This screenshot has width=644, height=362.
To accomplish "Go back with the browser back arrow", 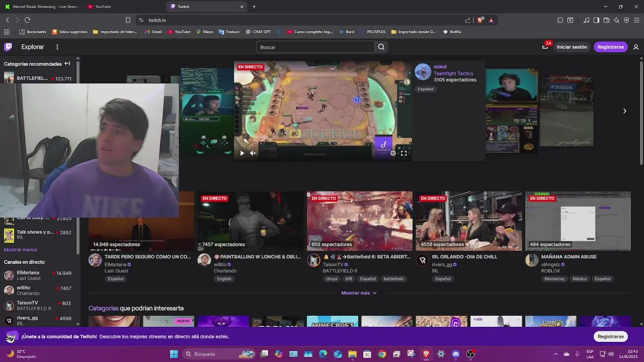I will [x=7, y=20].
